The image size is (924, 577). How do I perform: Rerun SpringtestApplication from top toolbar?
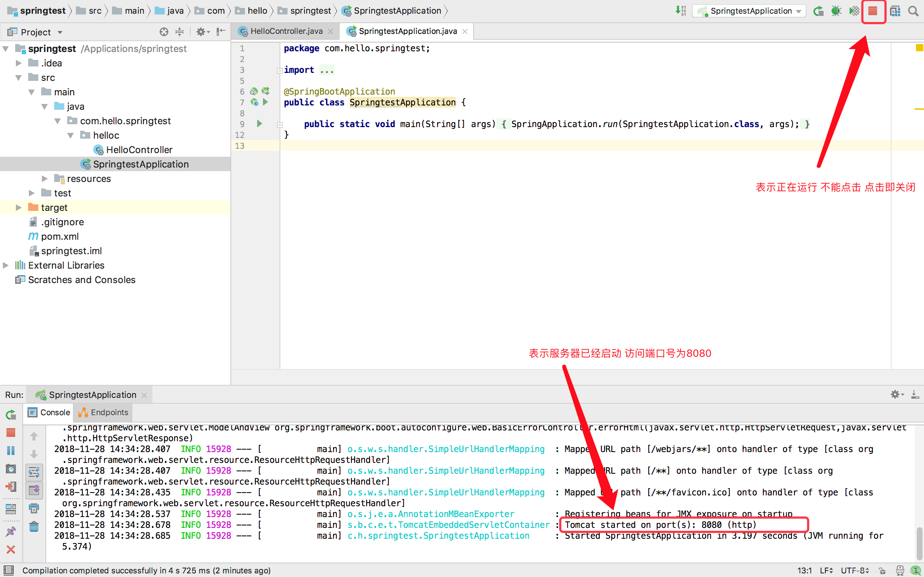[x=818, y=11]
